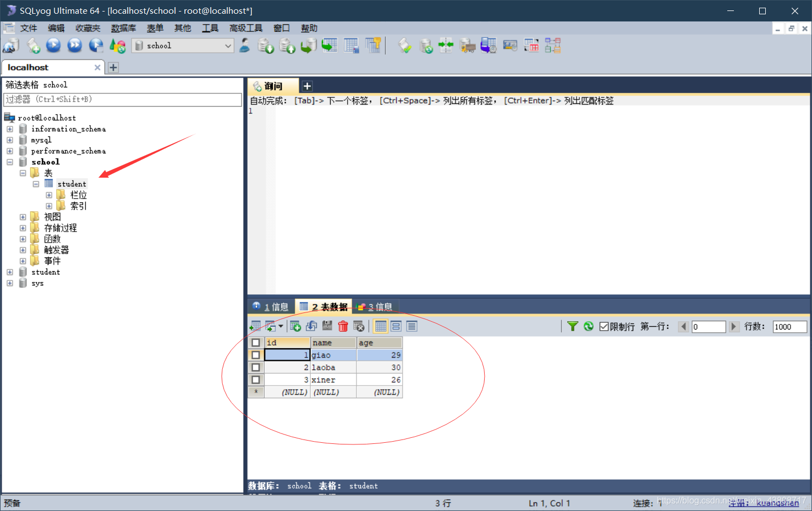The height and width of the screenshot is (511, 812).
Task: Switch to the 3 信息 tab
Action: pyautogui.click(x=375, y=306)
